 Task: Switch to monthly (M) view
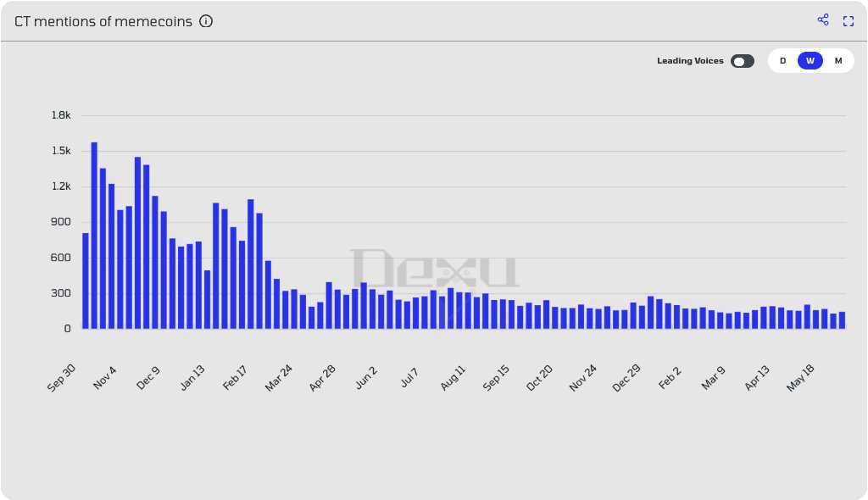pos(838,61)
